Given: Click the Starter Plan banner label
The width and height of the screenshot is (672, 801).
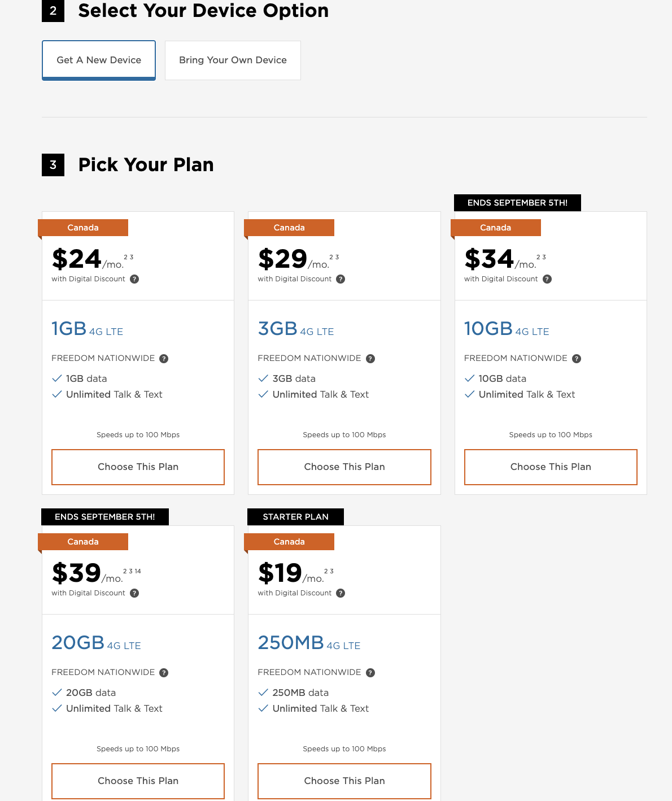Looking at the screenshot, I should click(x=295, y=517).
